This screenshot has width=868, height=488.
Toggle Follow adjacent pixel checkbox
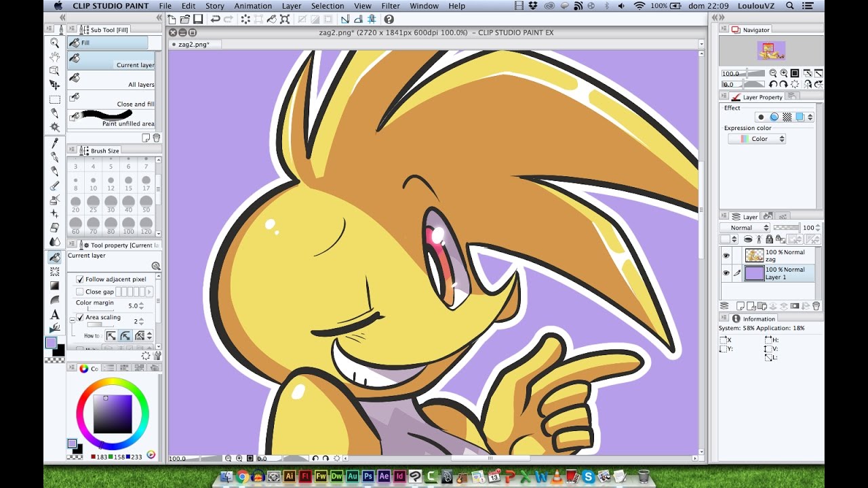click(x=80, y=279)
